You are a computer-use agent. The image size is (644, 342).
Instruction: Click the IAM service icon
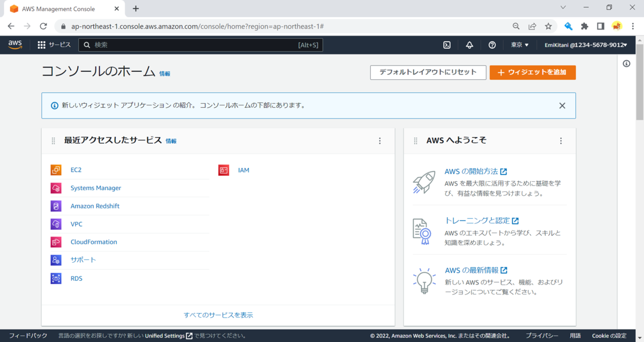[x=224, y=170]
